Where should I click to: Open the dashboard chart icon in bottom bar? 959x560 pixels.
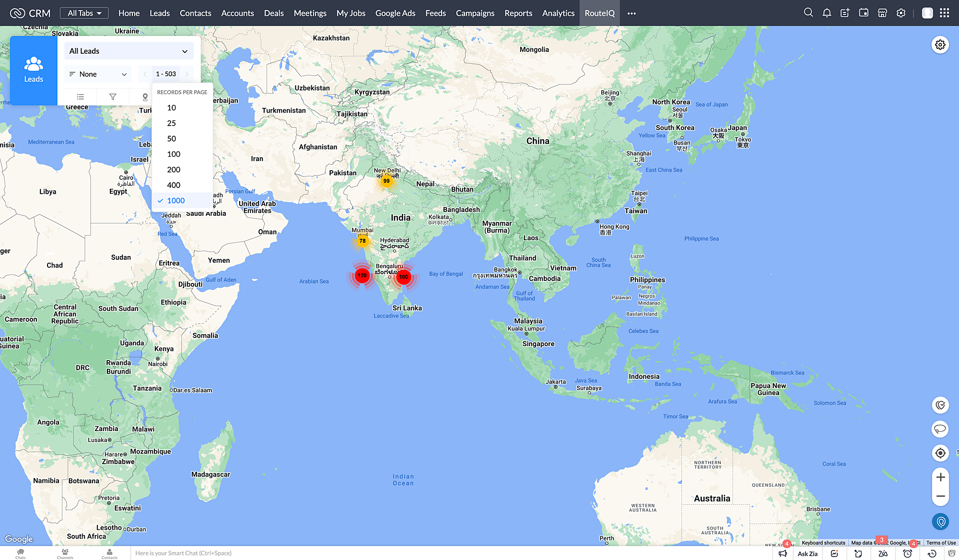pos(834,553)
